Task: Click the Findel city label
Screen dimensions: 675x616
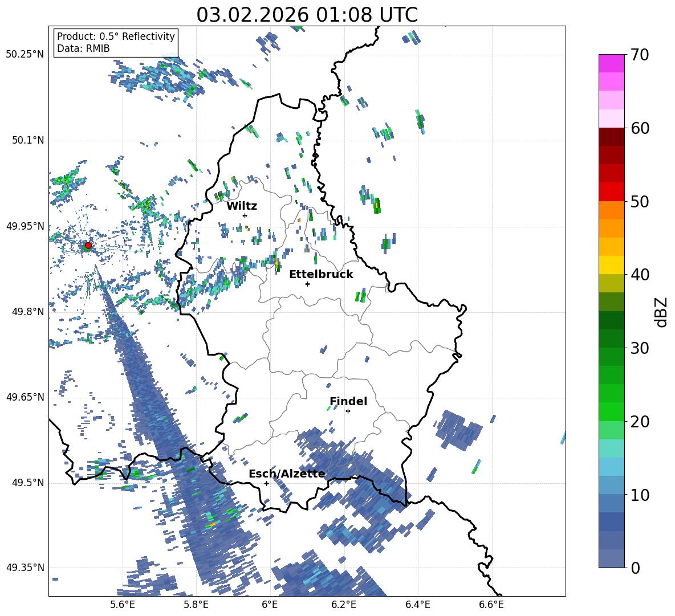Action: (x=348, y=401)
